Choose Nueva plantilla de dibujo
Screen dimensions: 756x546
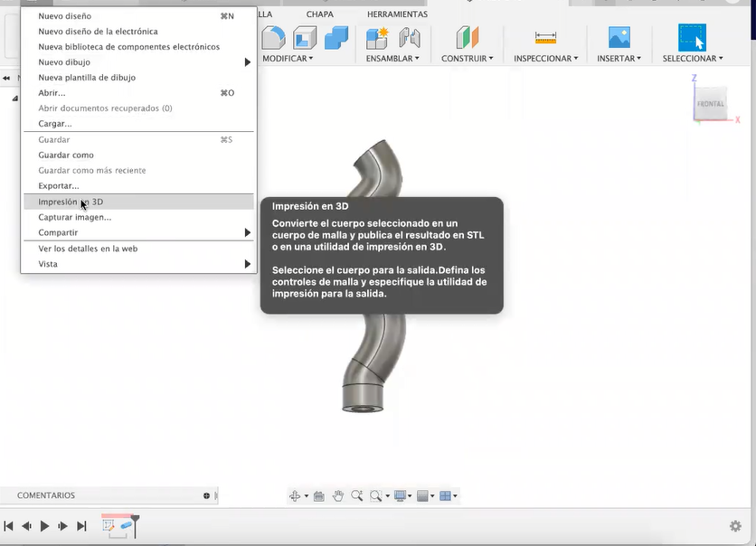pyautogui.click(x=139, y=78)
